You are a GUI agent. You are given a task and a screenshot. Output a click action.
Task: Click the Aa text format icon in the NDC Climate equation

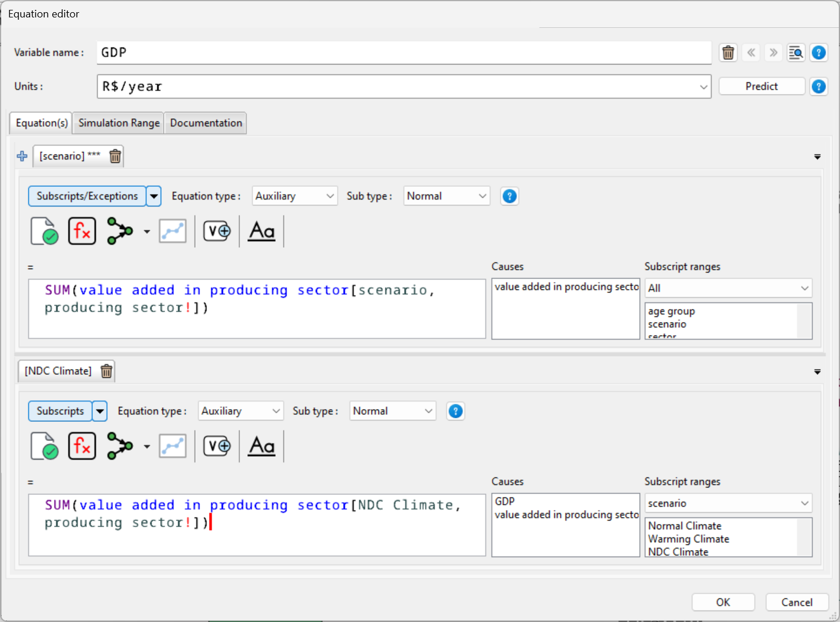pos(261,446)
